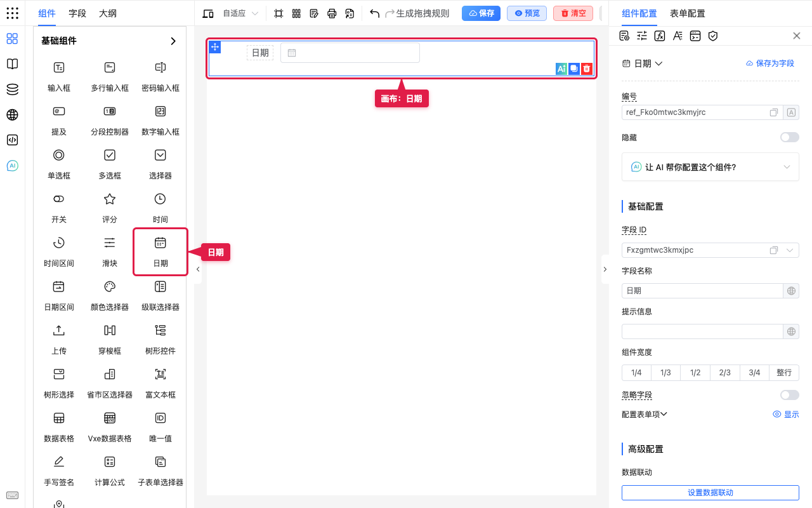
Task: Open the 自适应 screen size dropdown
Action: click(x=240, y=13)
